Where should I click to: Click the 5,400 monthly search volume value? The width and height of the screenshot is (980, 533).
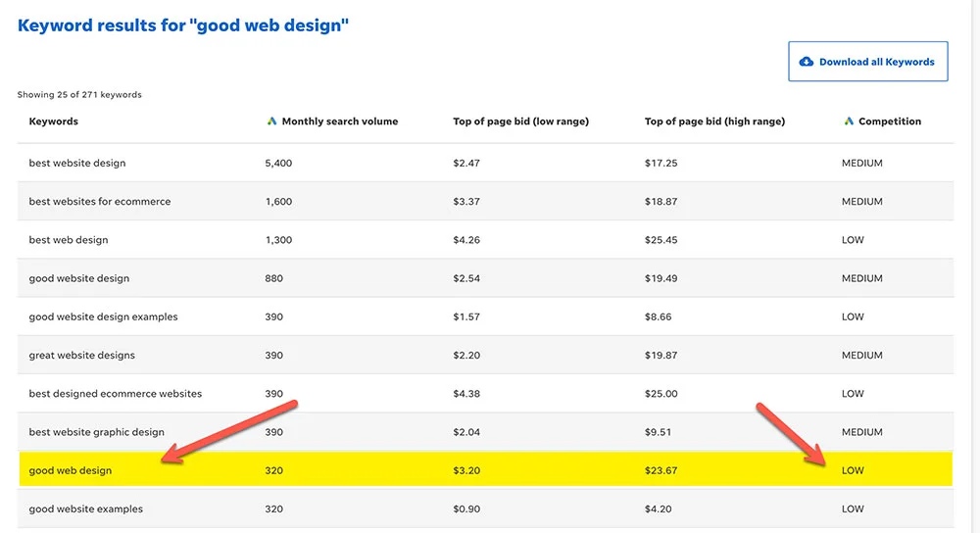[278, 164]
